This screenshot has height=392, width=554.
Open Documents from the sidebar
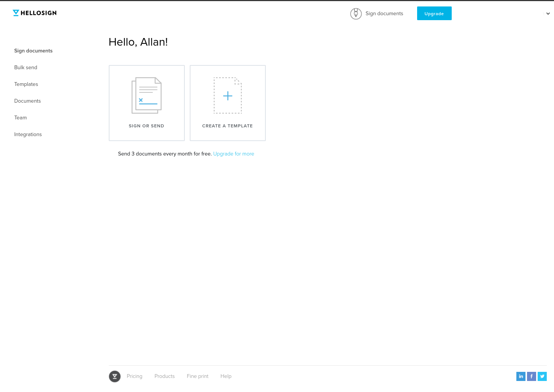pos(27,101)
